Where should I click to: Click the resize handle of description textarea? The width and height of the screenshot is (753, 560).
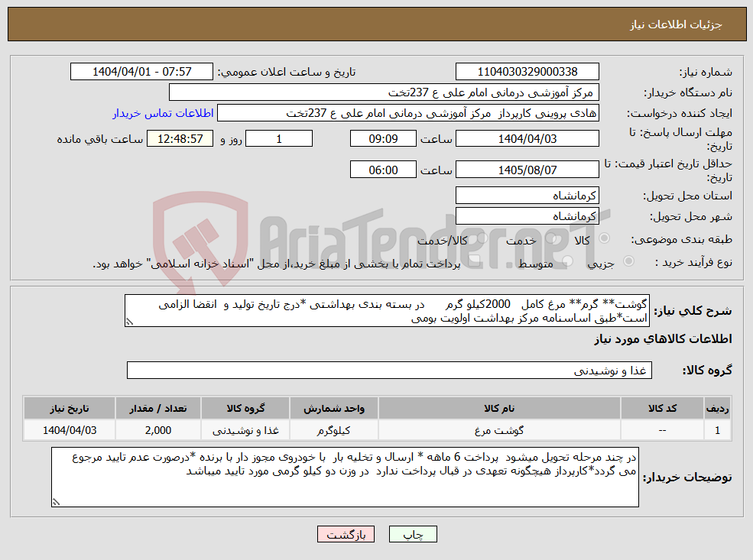click(x=128, y=322)
